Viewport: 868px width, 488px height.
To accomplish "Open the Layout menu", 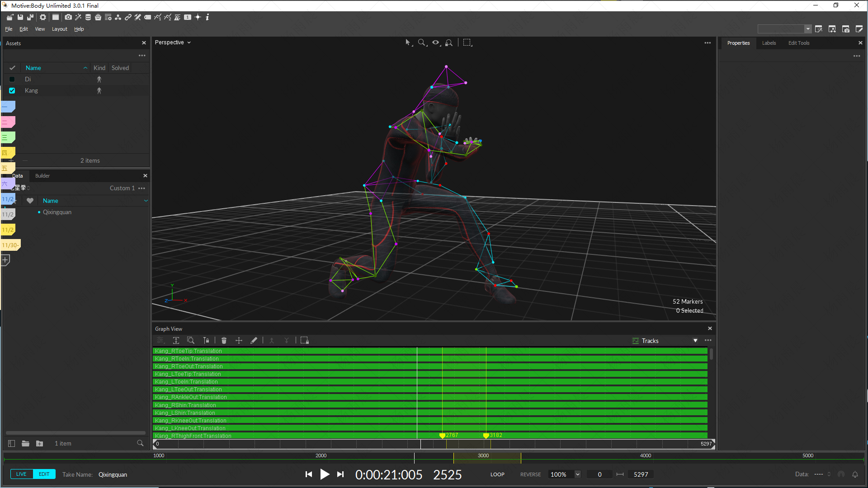I will [59, 29].
